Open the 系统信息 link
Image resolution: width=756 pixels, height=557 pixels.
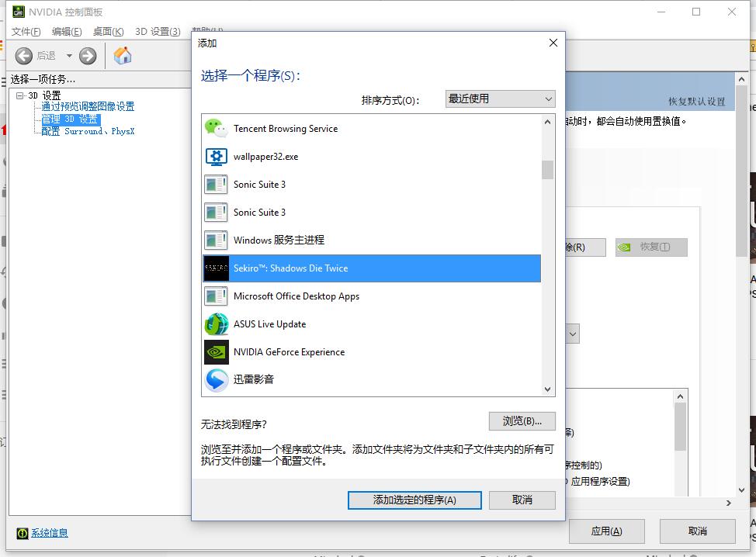[x=49, y=533]
